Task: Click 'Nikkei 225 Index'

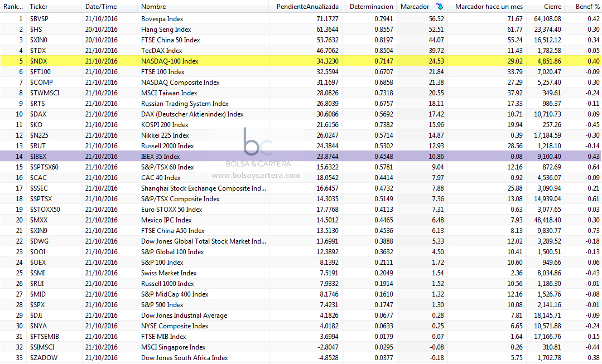Action: point(165,135)
